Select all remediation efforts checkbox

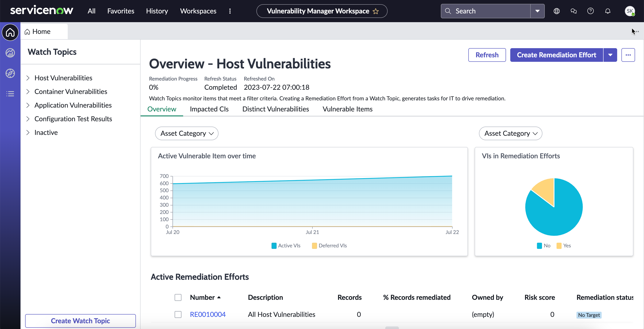(178, 297)
